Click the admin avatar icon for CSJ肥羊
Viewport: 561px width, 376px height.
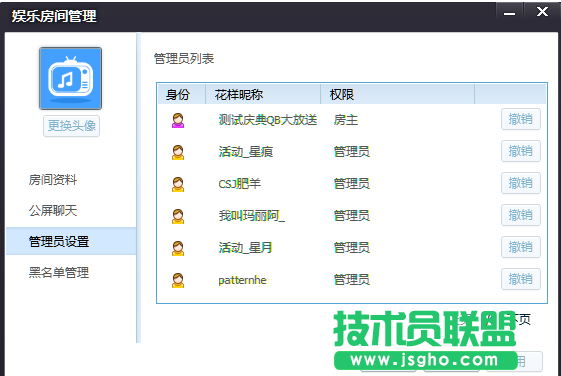(x=178, y=184)
